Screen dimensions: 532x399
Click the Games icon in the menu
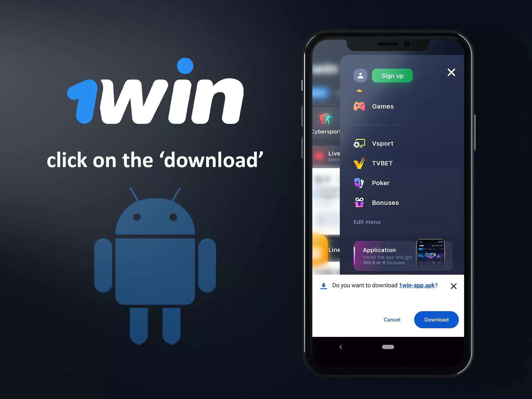coord(359,106)
